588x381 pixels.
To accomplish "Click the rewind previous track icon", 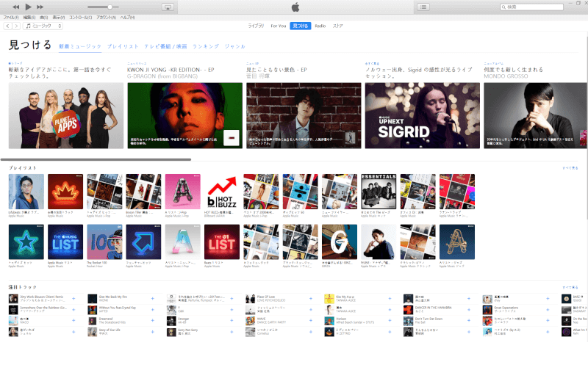I will [16, 7].
